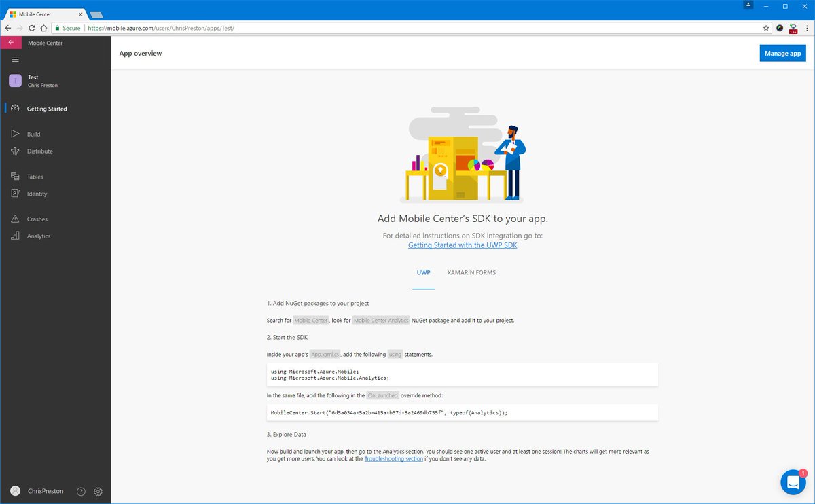Click the help question mark icon
The image size is (815, 504).
point(81,491)
